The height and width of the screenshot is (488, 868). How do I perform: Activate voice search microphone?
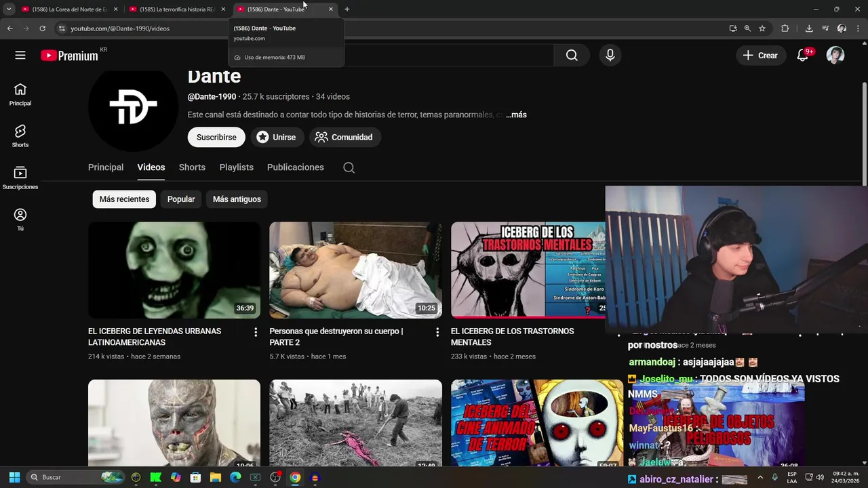point(610,56)
